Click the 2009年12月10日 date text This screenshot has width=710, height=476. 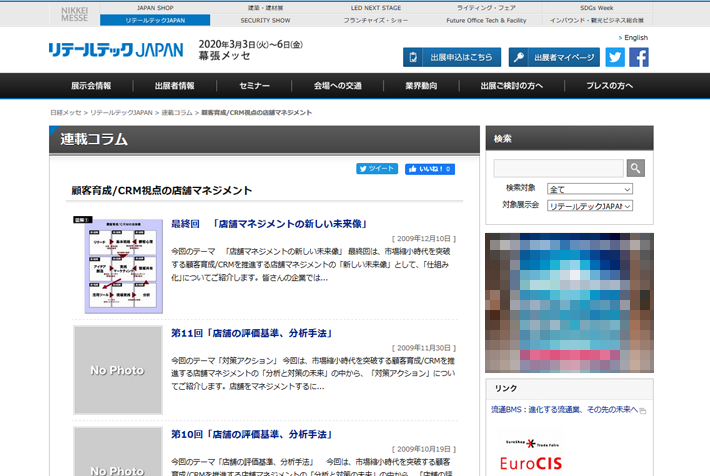click(x=424, y=239)
